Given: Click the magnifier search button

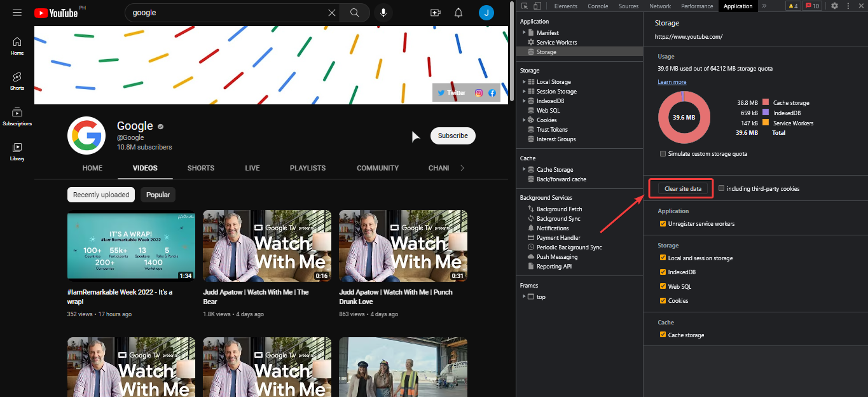Looking at the screenshot, I should [x=355, y=13].
